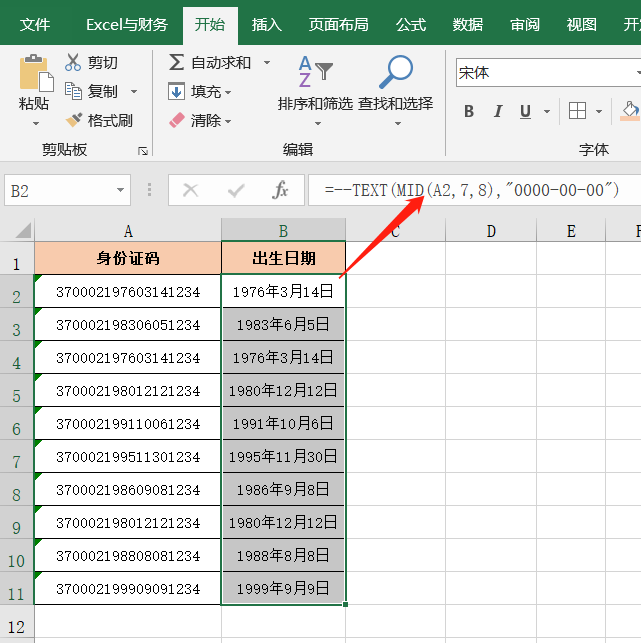Switch to 审阅 tab
The width and height of the screenshot is (641, 643).
pos(525,25)
